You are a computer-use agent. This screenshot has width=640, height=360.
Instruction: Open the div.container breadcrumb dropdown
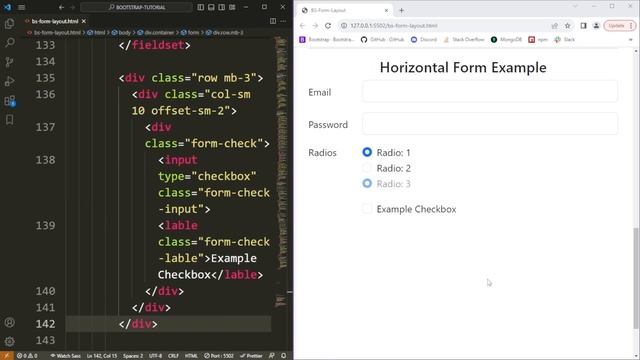pyautogui.click(x=156, y=33)
